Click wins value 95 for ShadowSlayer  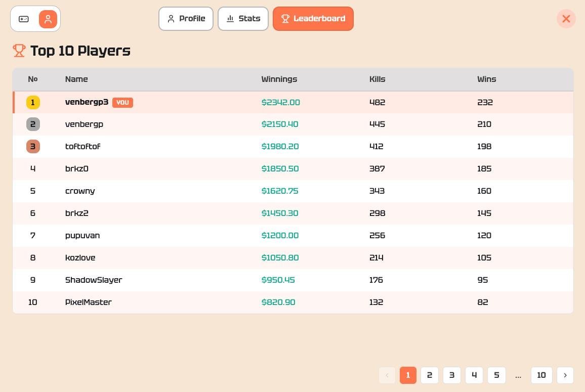pyautogui.click(x=483, y=280)
